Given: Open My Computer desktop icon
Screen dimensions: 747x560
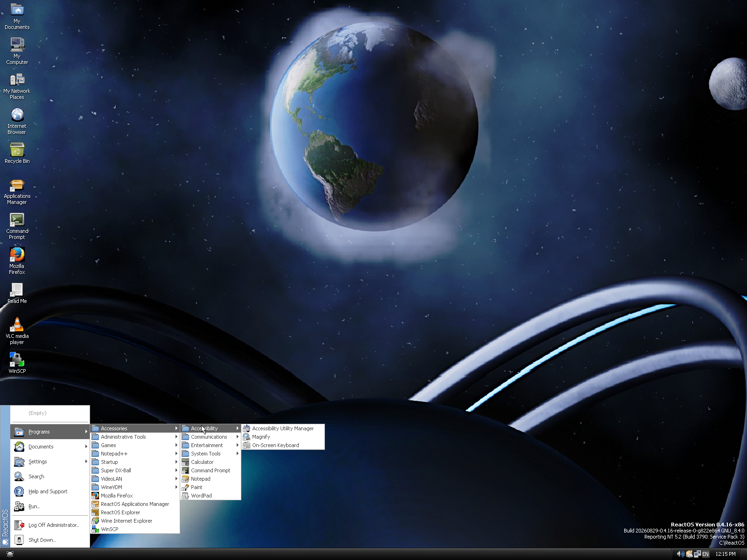Looking at the screenshot, I should [x=17, y=51].
